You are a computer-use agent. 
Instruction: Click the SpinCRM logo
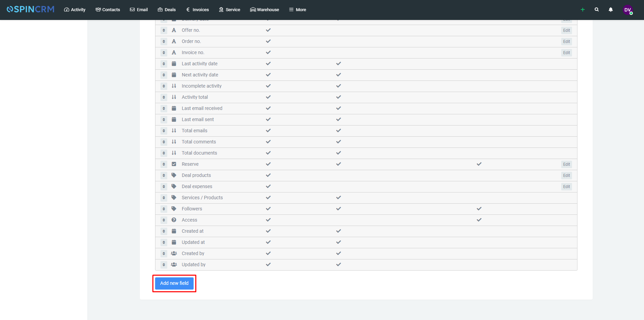[30, 9]
